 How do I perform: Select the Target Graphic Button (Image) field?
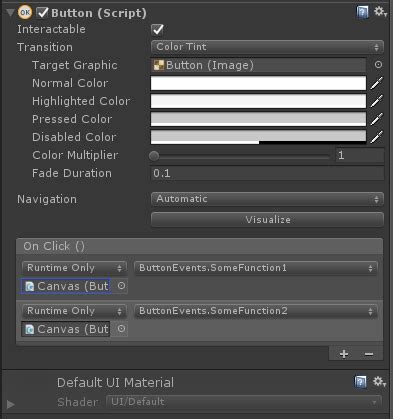tap(258, 65)
